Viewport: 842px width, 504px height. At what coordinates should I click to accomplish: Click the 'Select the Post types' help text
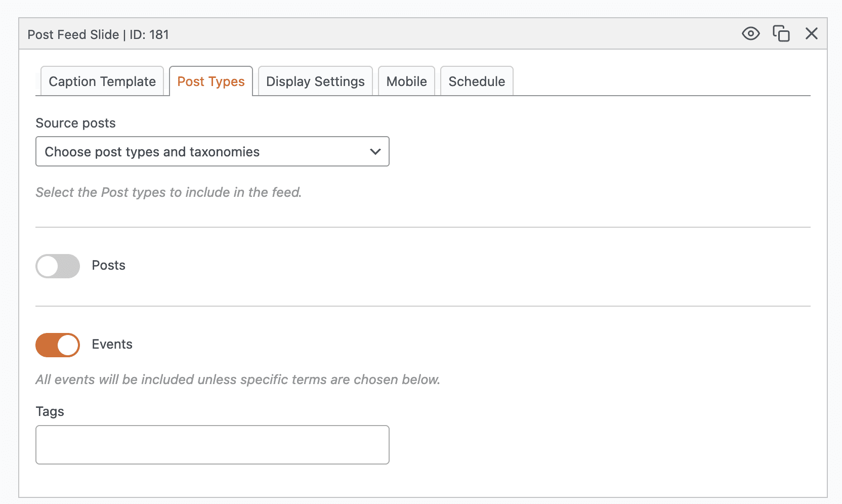[x=169, y=193]
